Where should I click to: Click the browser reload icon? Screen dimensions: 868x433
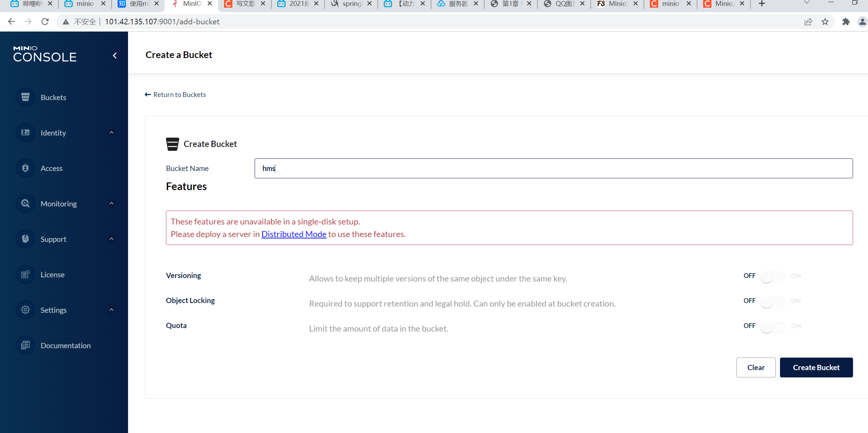(45, 22)
